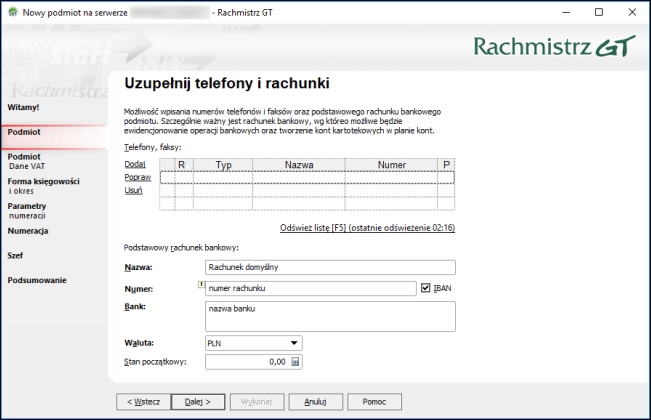Minimize the Rachmistrz GT window
The image size is (651, 420).
click(x=566, y=12)
